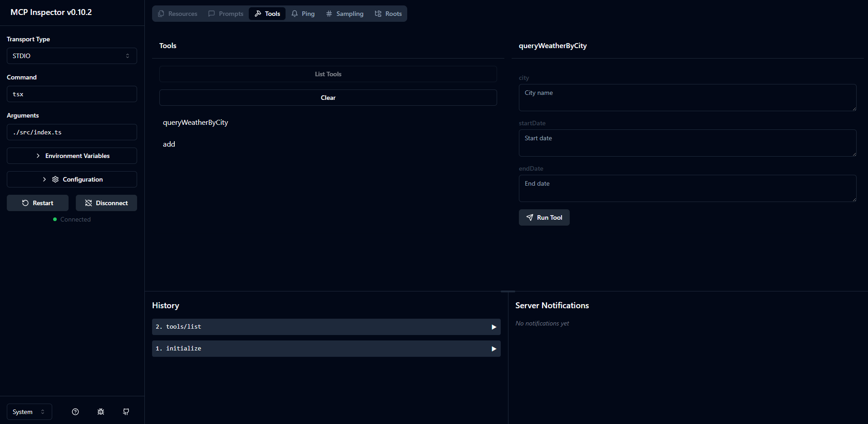Screen dimensions: 868x424
Task: Expand the initialize history entry
Action: (x=326, y=349)
